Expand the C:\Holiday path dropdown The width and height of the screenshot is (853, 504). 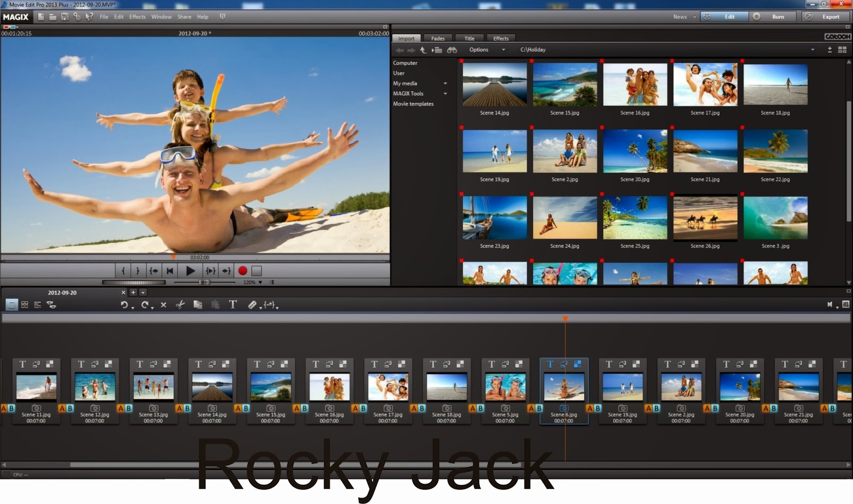pos(812,50)
